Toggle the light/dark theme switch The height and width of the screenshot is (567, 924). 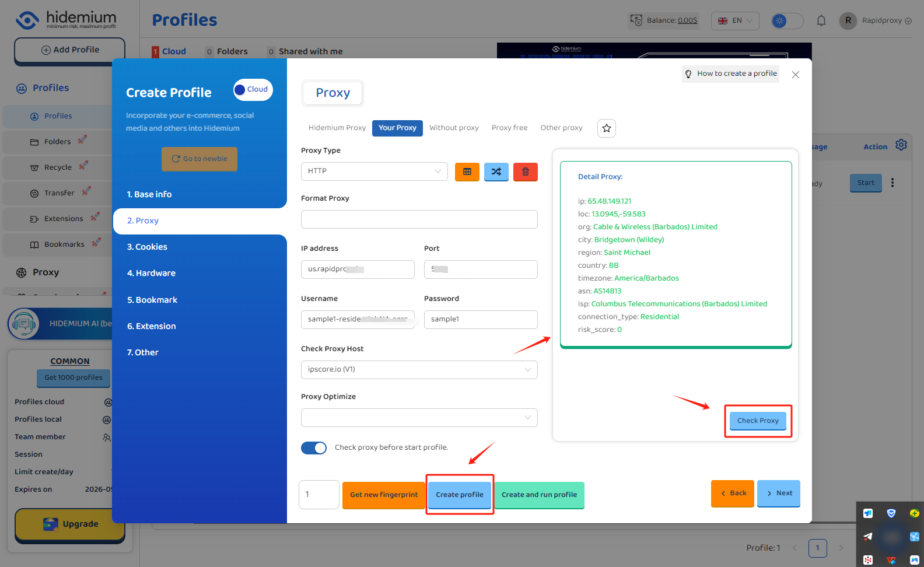(x=787, y=21)
